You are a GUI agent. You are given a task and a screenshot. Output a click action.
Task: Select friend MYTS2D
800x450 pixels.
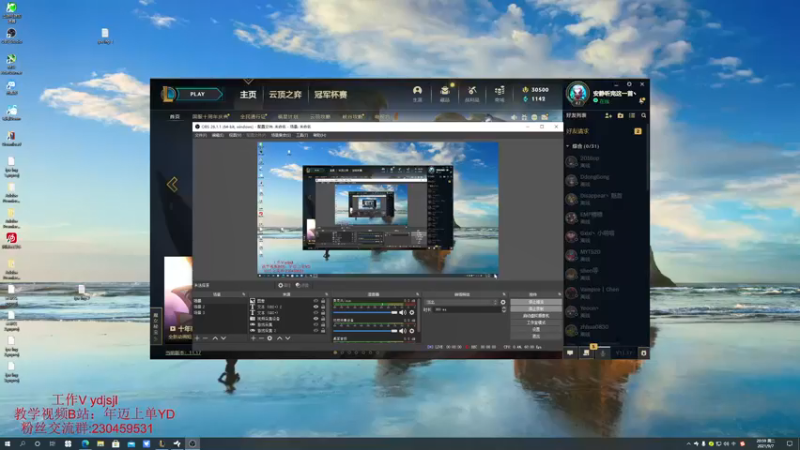(x=605, y=255)
